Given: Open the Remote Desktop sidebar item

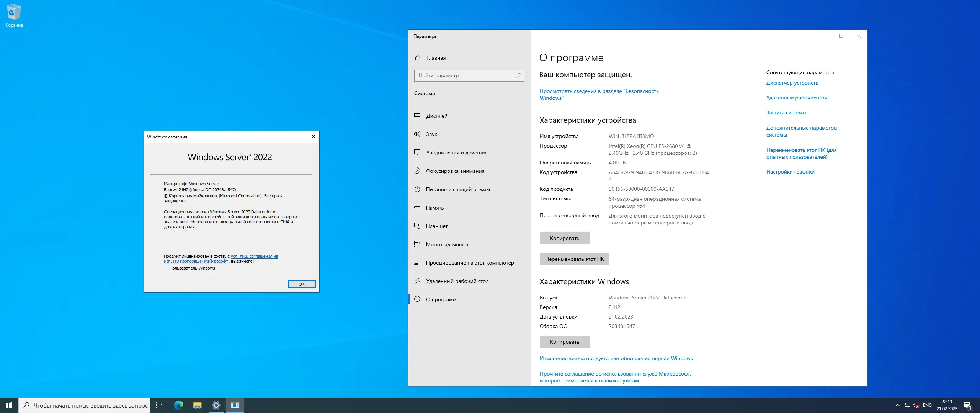Looking at the screenshot, I should (457, 281).
